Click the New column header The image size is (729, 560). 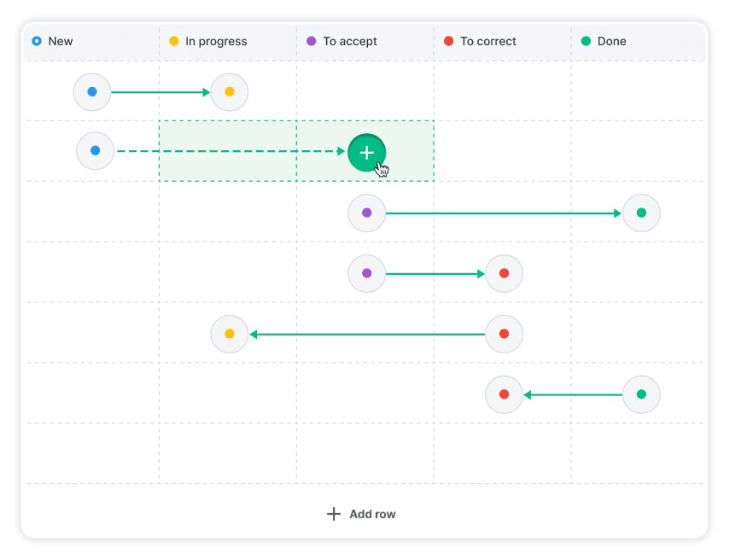[60, 41]
